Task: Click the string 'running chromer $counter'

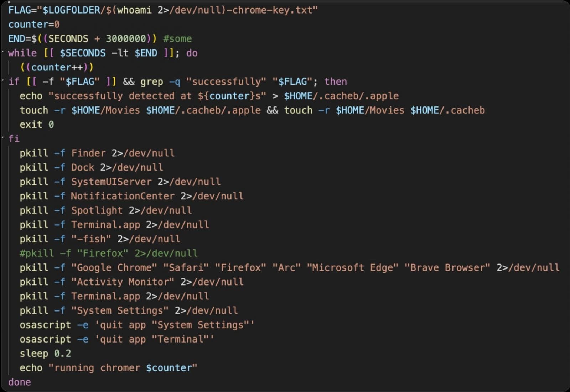Action: point(123,368)
